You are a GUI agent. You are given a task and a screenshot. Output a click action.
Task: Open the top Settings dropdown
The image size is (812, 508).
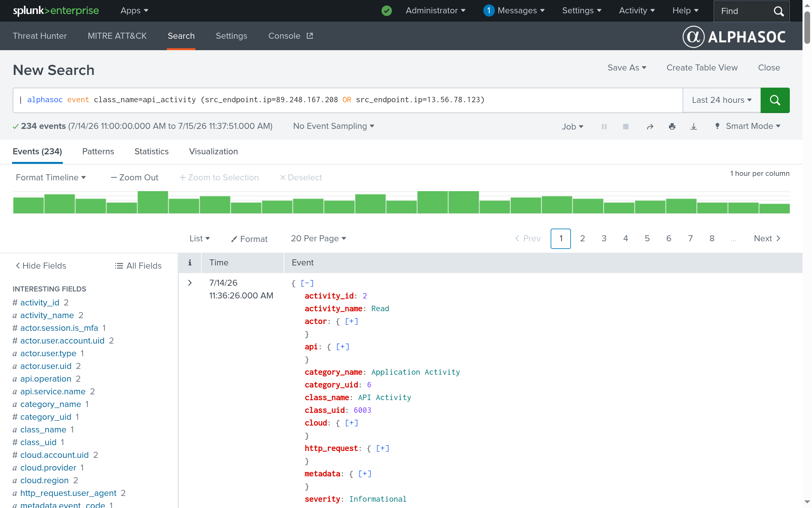tap(581, 11)
